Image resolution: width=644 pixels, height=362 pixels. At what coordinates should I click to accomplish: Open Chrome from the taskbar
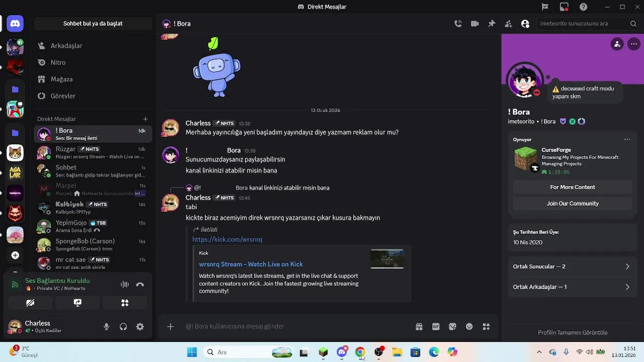click(x=360, y=352)
